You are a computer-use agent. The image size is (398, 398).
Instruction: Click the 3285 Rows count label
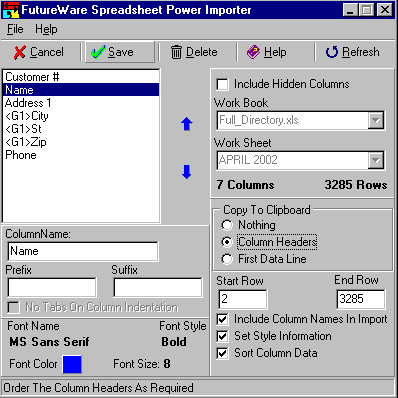(356, 185)
